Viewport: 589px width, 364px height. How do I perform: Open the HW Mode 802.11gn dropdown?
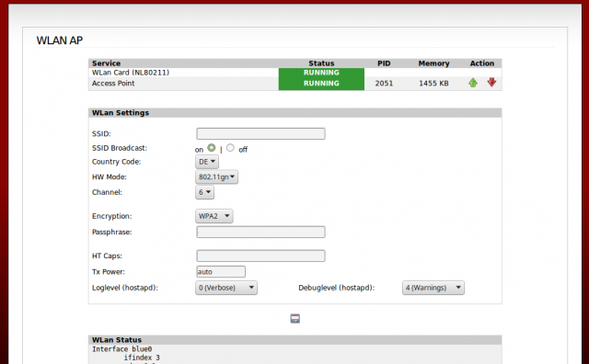click(x=217, y=176)
